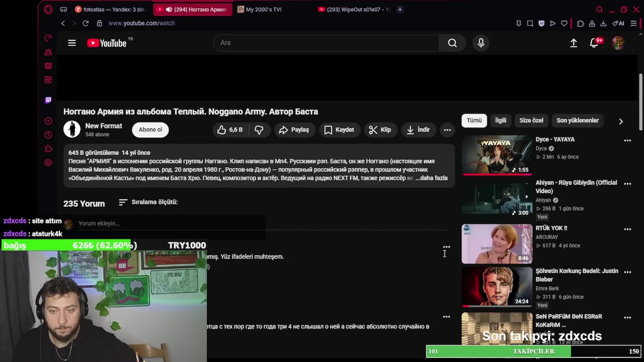644x362 pixels.
Task: Open sidebar Settings gear
Action: pyautogui.click(x=48, y=162)
